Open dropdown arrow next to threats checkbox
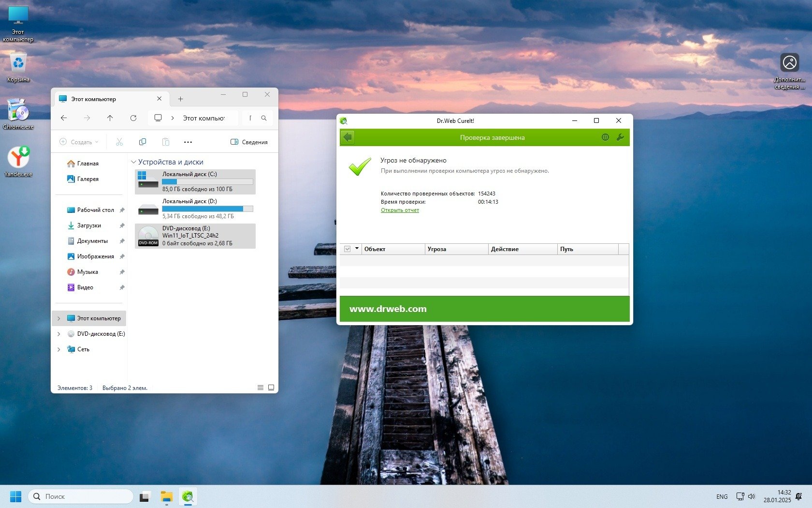This screenshot has width=812, height=508. point(357,249)
